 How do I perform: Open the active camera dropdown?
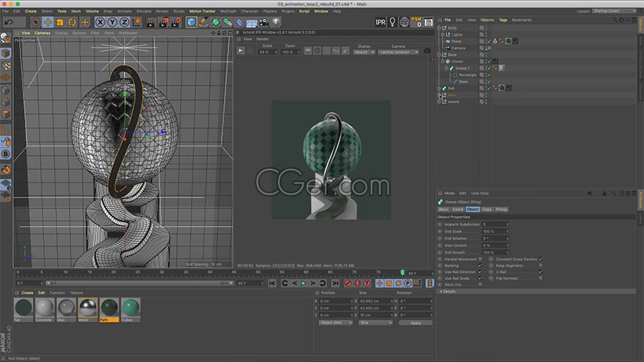click(x=397, y=52)
